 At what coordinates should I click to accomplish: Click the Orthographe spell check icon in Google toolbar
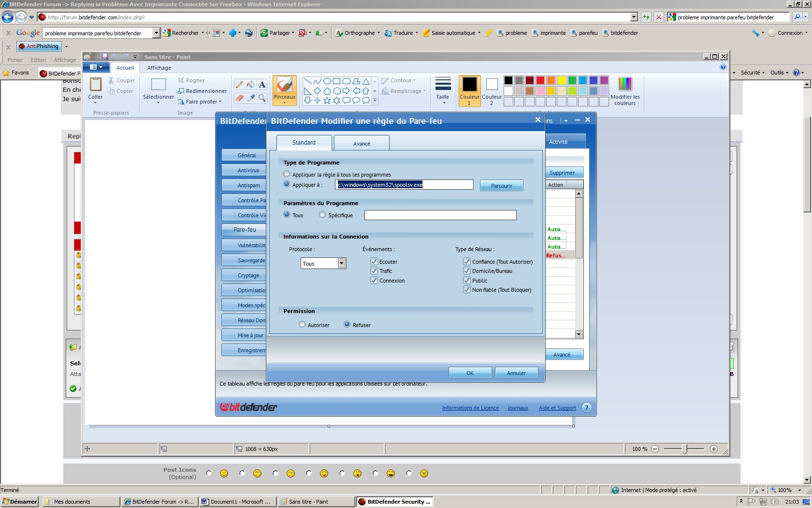click(x=340, y=33)
